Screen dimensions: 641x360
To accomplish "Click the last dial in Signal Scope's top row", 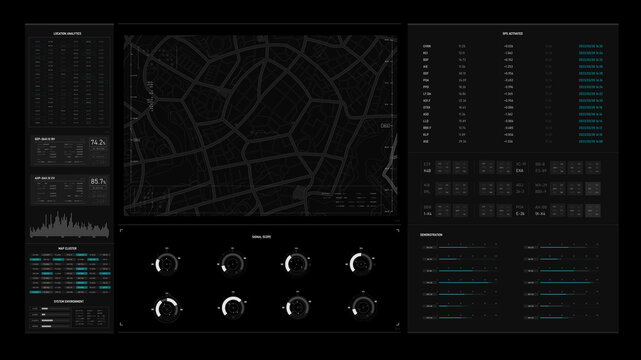I will click(x=361, y=264).
